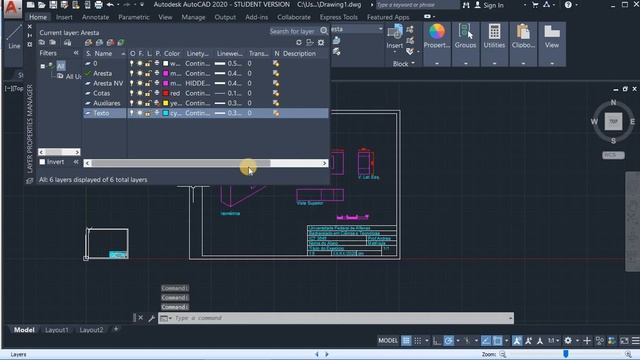Click the Undo arrow icon
The width and height of the screenshot is (640, 360).
[110, 5]
